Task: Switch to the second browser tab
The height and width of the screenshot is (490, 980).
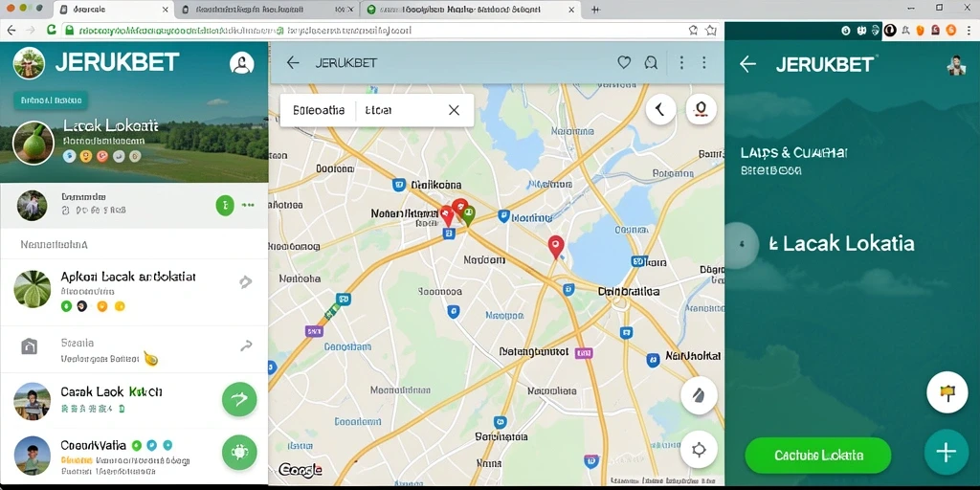Action: (x=268, y=10)
